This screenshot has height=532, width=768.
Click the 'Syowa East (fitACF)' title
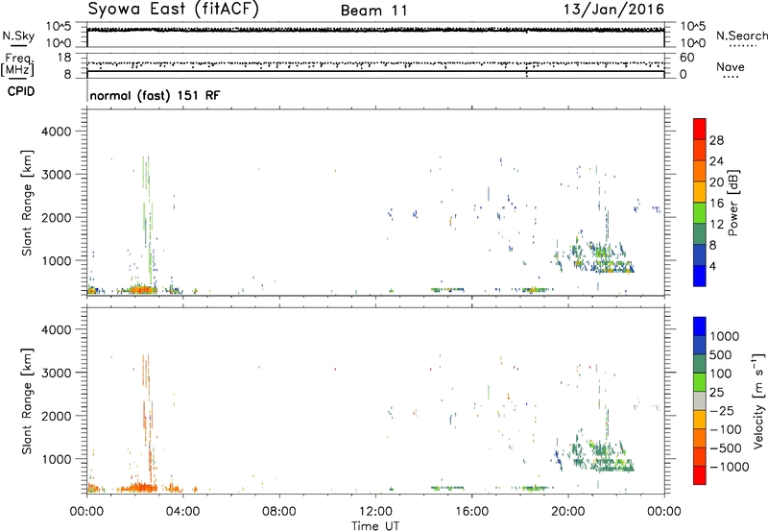point(174,10)
